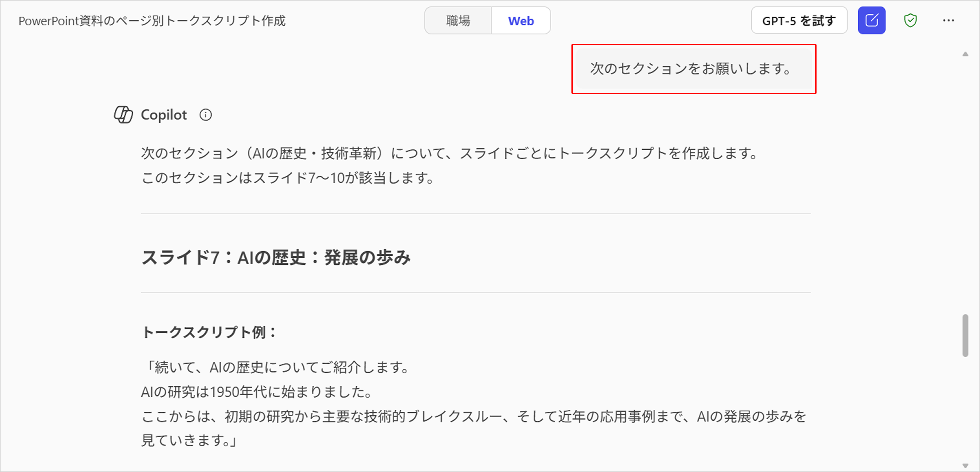
Task: Click the vertical scrollbar thumb
Action: coord(965,335)
